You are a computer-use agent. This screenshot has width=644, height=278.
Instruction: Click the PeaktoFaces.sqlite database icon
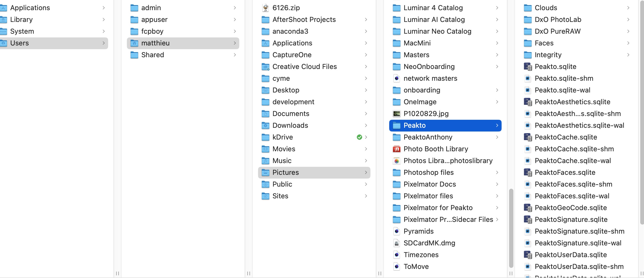pyautogui.click(x=528, y=172)
